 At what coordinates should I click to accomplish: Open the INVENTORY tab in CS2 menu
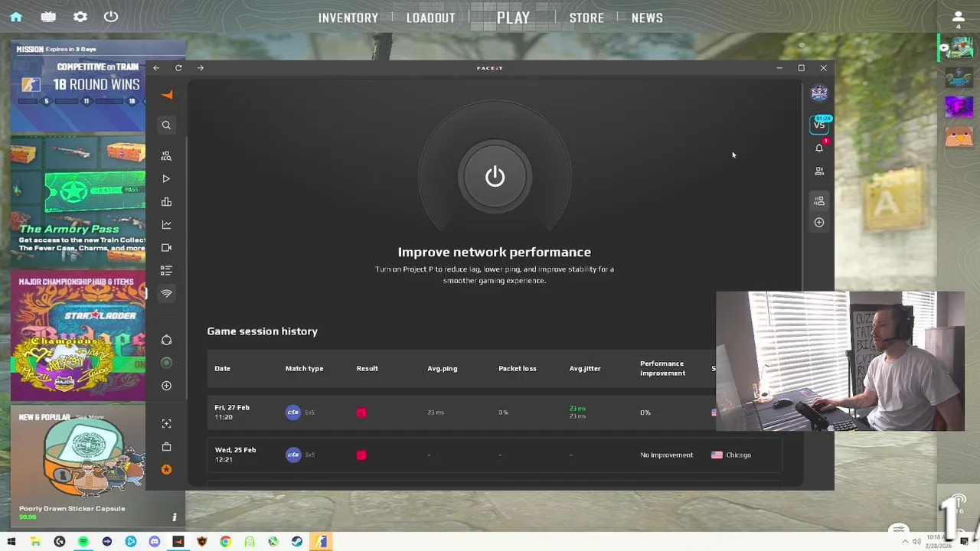click(x=348, y=18)
